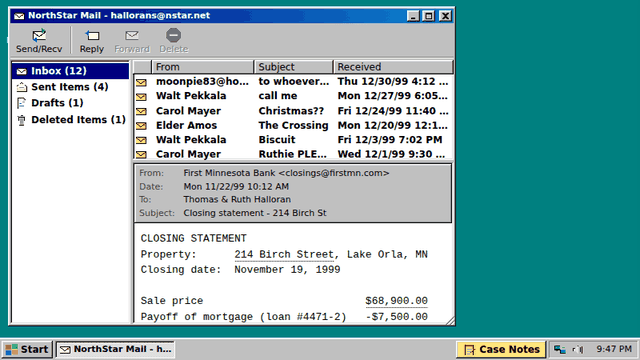Click sender 'Elder Amos' name

pyautogui.click(x=186, y=125)
